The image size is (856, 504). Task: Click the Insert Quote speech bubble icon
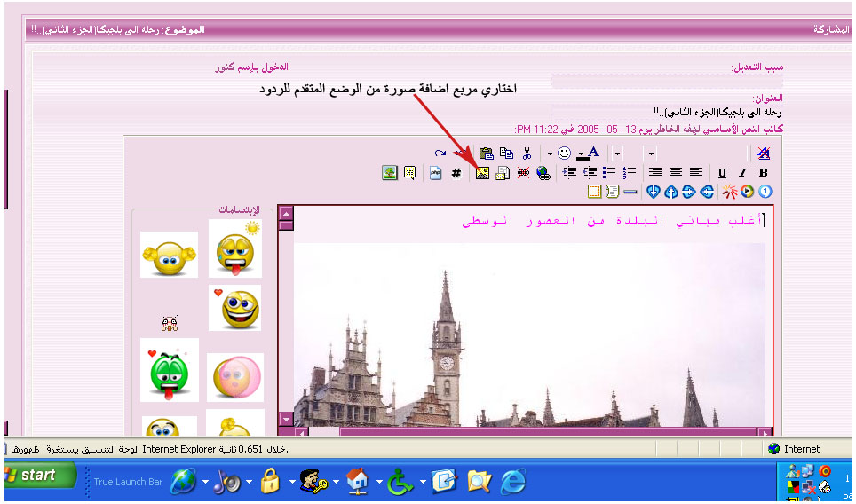pos(409,173)
